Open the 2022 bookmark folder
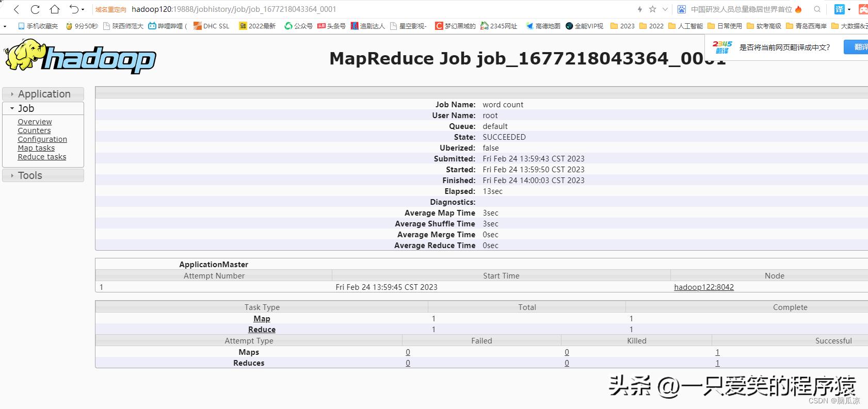 click(652, 26)
